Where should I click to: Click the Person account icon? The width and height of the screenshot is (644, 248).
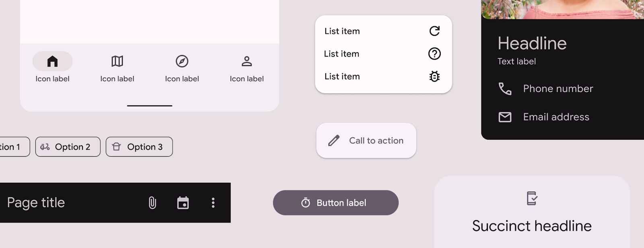coord(246,61)
